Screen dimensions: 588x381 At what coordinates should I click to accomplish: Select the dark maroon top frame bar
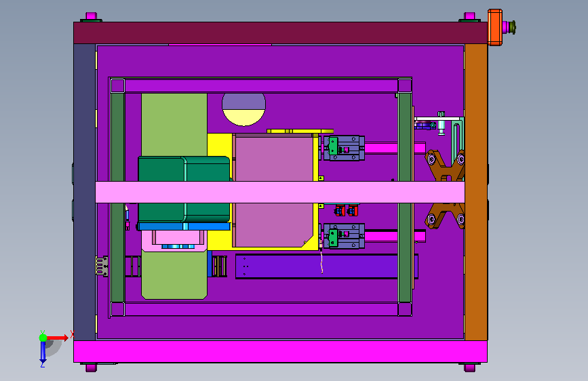[280, 33]
